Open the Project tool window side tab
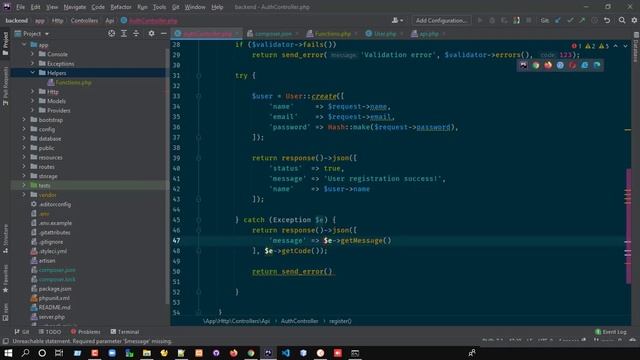640x360 pixels. 5,44
